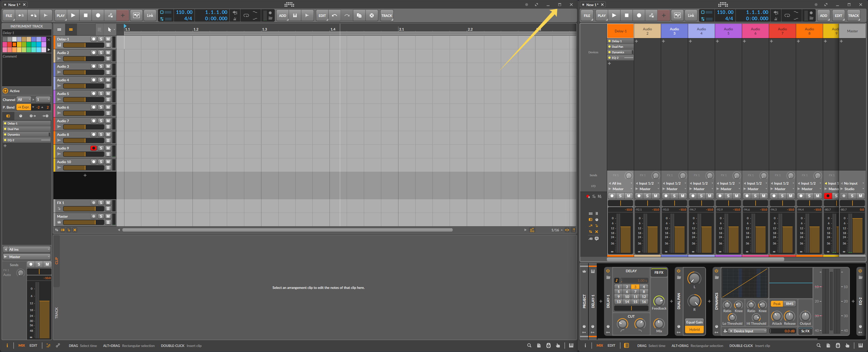Open the FILE menu in left window
The width and height of the screenshot is (868, 352).
[x=9, y=15]
